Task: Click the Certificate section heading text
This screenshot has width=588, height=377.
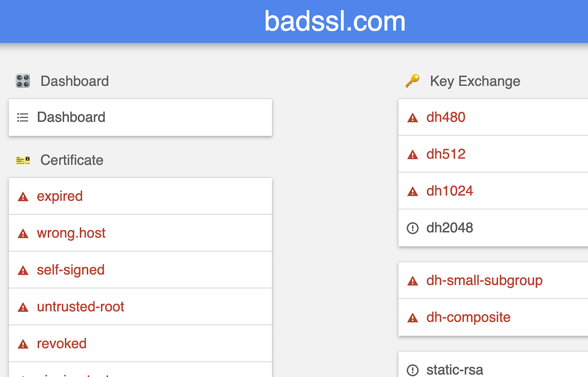Action: point(72,160)
